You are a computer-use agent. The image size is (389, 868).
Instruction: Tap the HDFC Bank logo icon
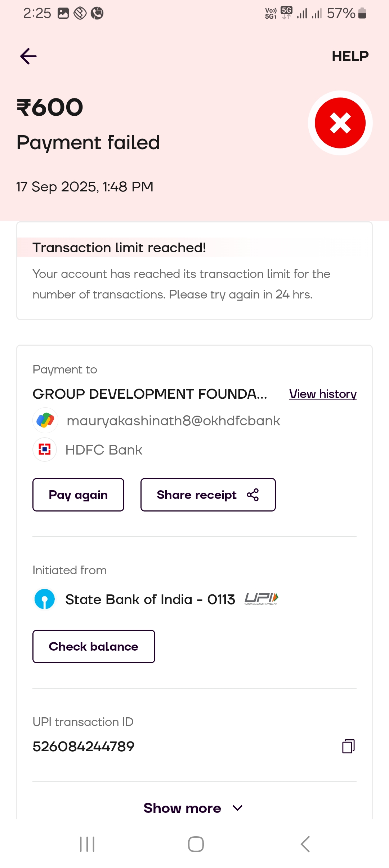45,449
